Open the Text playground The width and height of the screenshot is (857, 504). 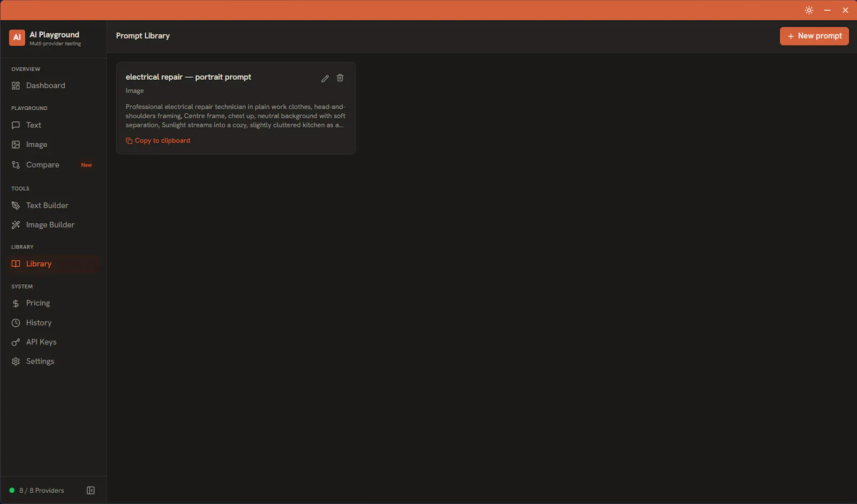(x=54, y=125)
